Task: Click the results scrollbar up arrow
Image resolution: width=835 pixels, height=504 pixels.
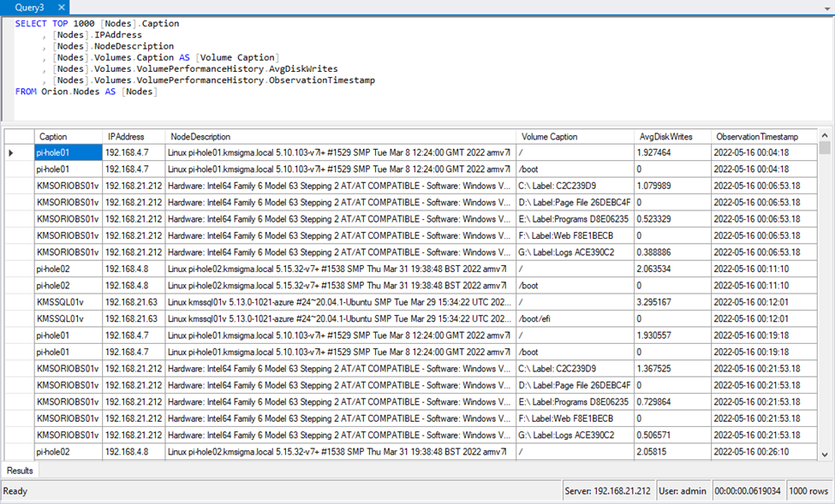Action: (825, 135)
